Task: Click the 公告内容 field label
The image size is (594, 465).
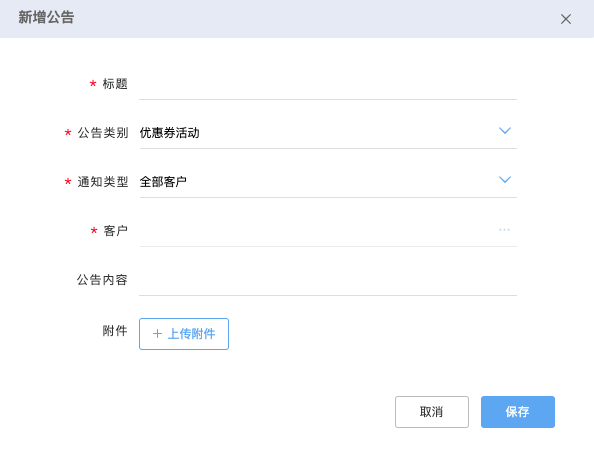Action: tap(102, 280)
